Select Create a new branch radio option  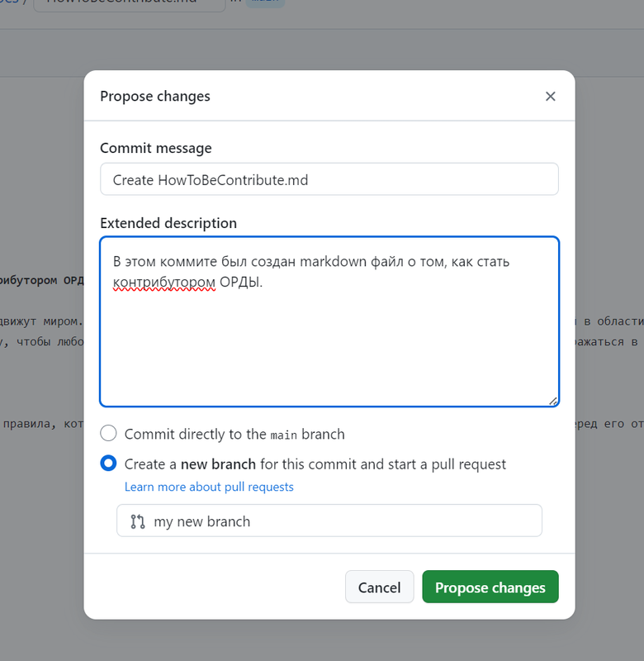[108, 464]
